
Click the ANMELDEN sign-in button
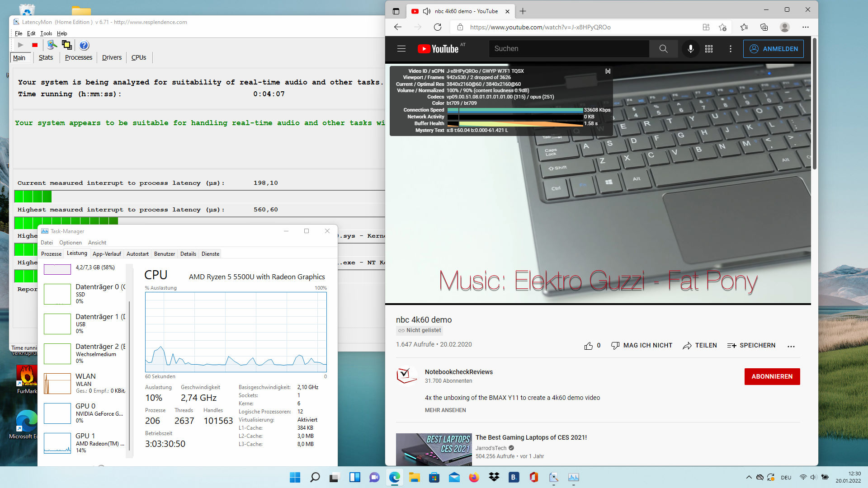point(773,49)
